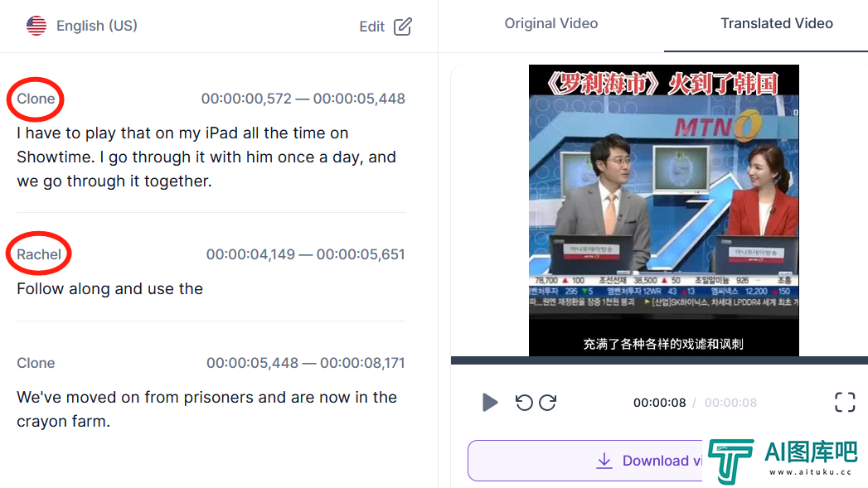Screen dimensions: 868x488
Task: Switch to the Translated Video tab
Action: click(x=777, y=23)
